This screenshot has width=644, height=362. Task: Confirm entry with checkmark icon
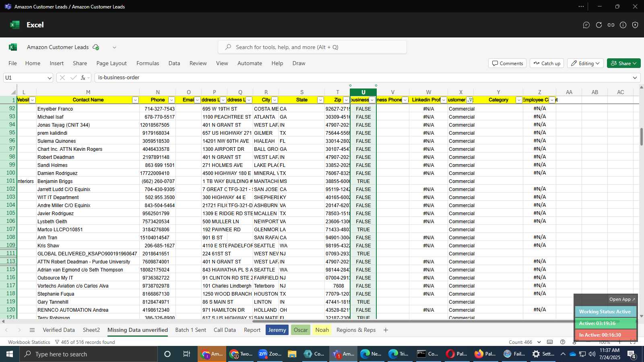pos(73,78)
